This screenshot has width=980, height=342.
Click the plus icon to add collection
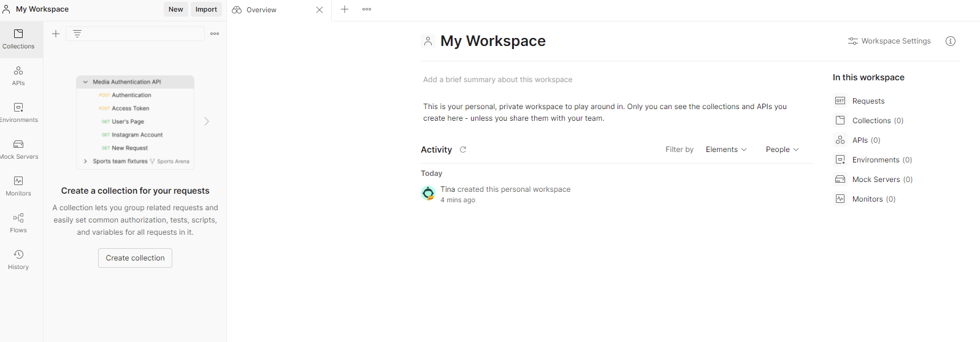pyautogui.click(x=56, y=34)
